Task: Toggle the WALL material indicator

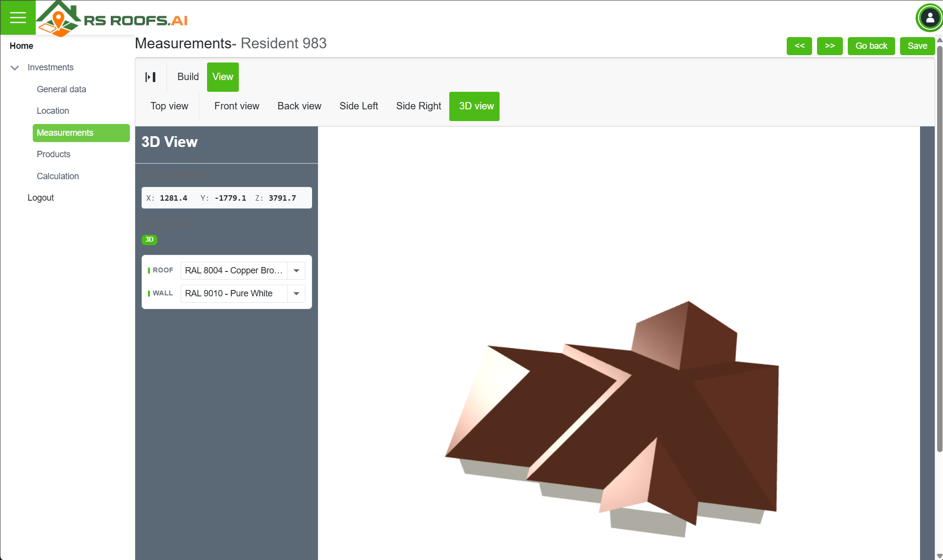Action: (149, 293)
